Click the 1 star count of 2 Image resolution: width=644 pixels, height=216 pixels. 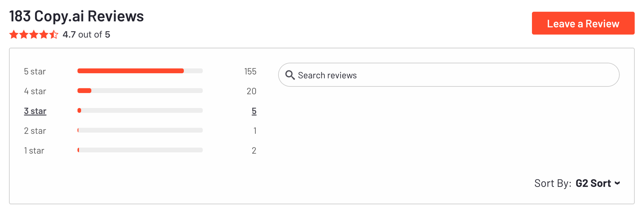(x=254, y=151)
